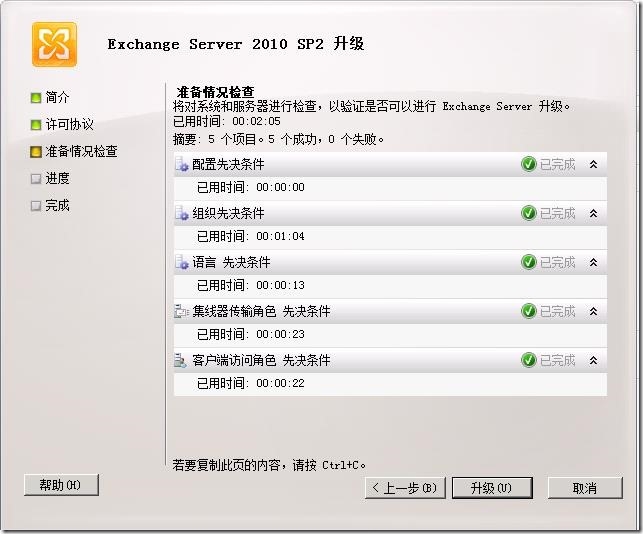This screenshot has width=643, height=534.
Task: Collapse the 语言 先决条件 section
Action: click(593, 262)
